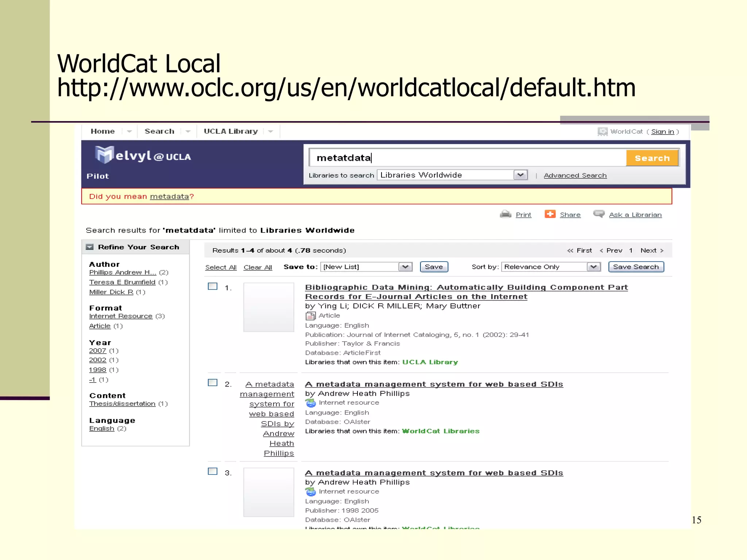Filter by year -1
The width and height of the screenshot is (747, 560).
tap(93, 380)
